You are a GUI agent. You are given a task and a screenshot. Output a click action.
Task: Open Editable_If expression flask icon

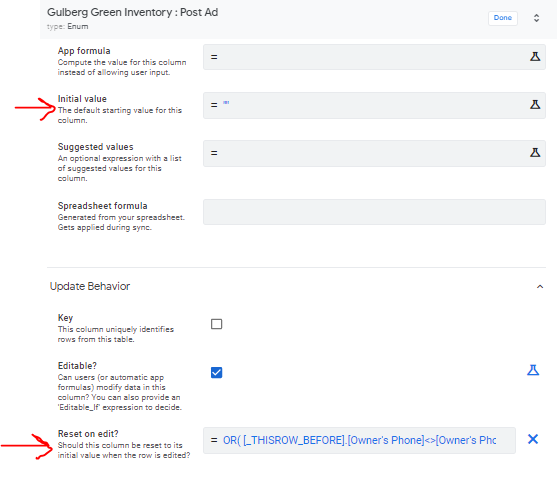[533, 370]
